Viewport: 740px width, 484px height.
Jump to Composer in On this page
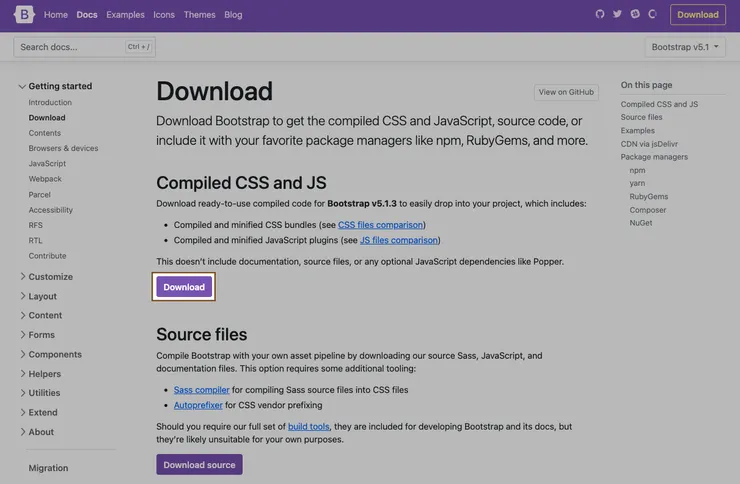(648, 210)
